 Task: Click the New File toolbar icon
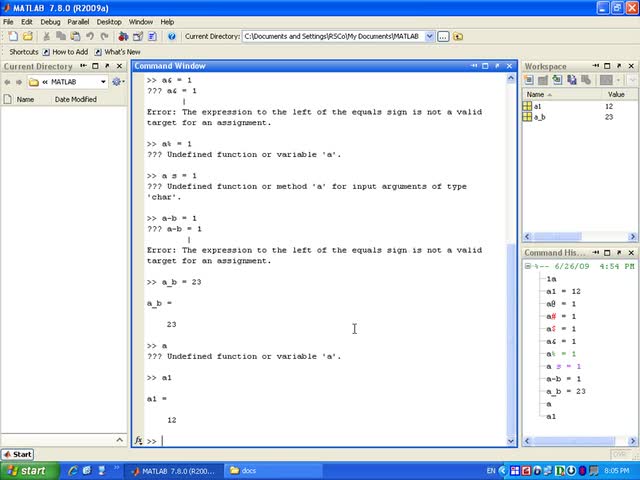click(13, 36)
